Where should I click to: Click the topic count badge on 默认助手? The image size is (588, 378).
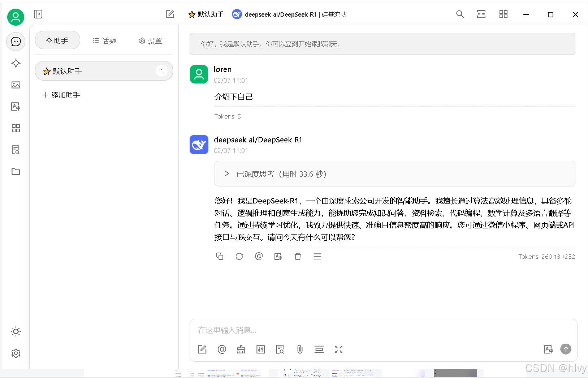(161, 71)
